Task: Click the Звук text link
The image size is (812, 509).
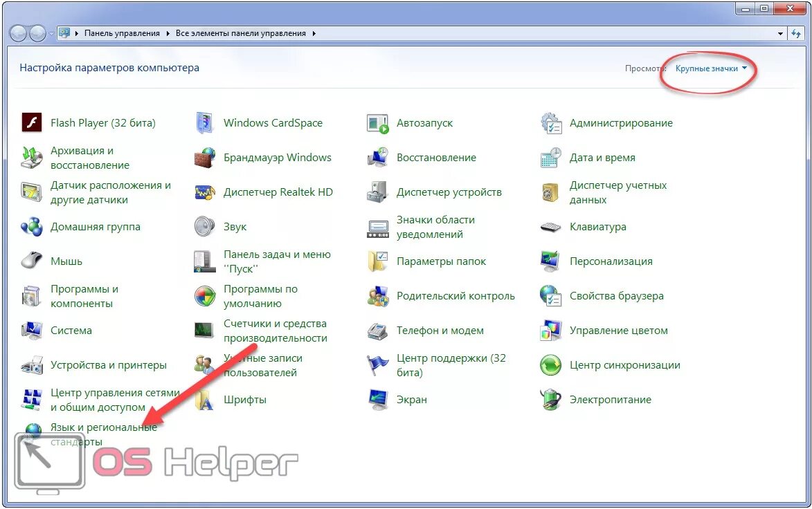Action: (235, 227)
